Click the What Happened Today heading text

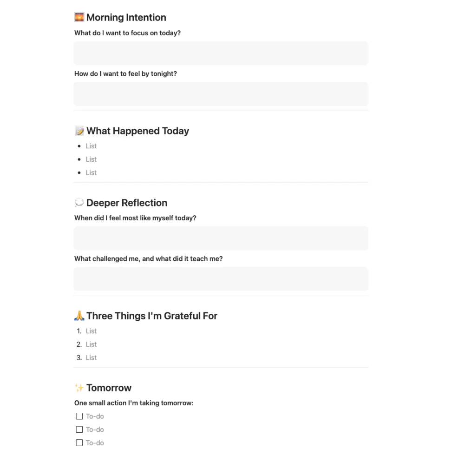pyautogui.click(x=138, y=131)
